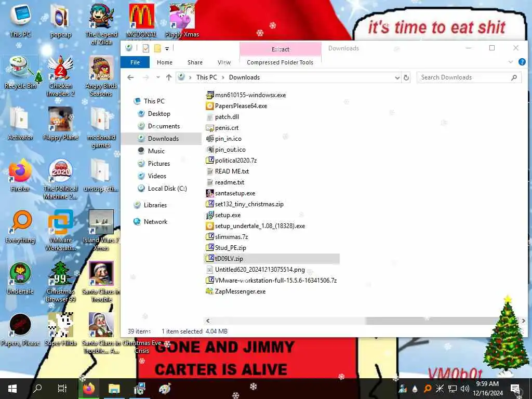Launch Santa Claus in Trouble shortcut
532x399 pixels.
coord(101,281)
